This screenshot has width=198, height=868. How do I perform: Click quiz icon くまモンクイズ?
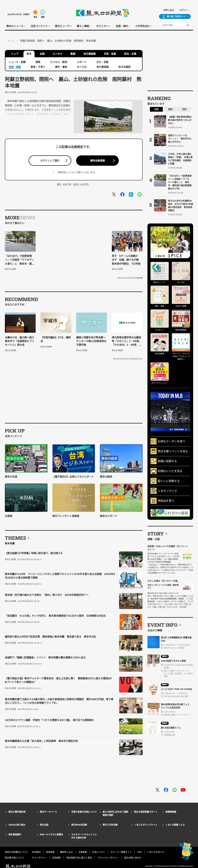(x=153, y=491)
